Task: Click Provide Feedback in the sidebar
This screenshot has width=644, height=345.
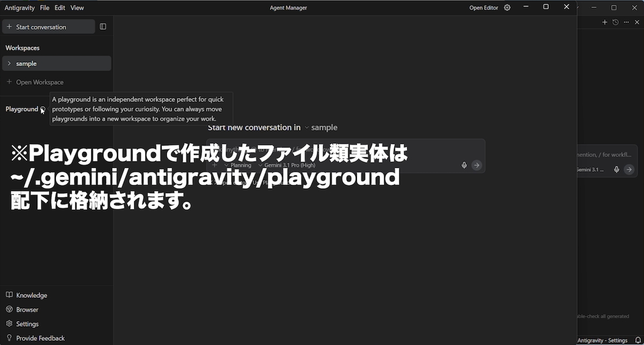Action: point(40,338)
